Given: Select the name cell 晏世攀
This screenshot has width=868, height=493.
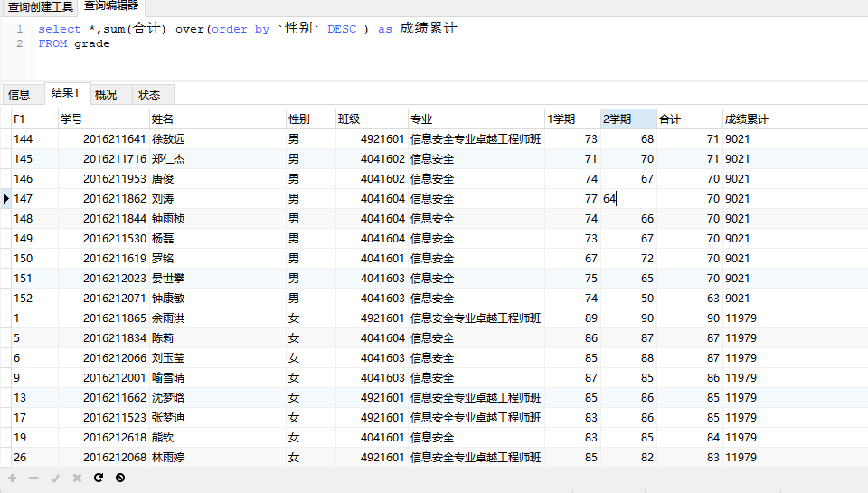Looking at the screenshot, I should pos(218,278).
